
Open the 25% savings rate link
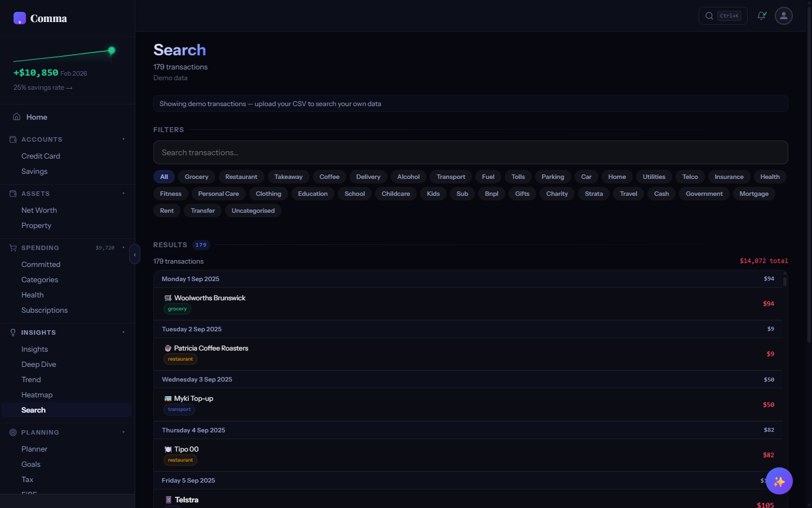pos(42,87)
